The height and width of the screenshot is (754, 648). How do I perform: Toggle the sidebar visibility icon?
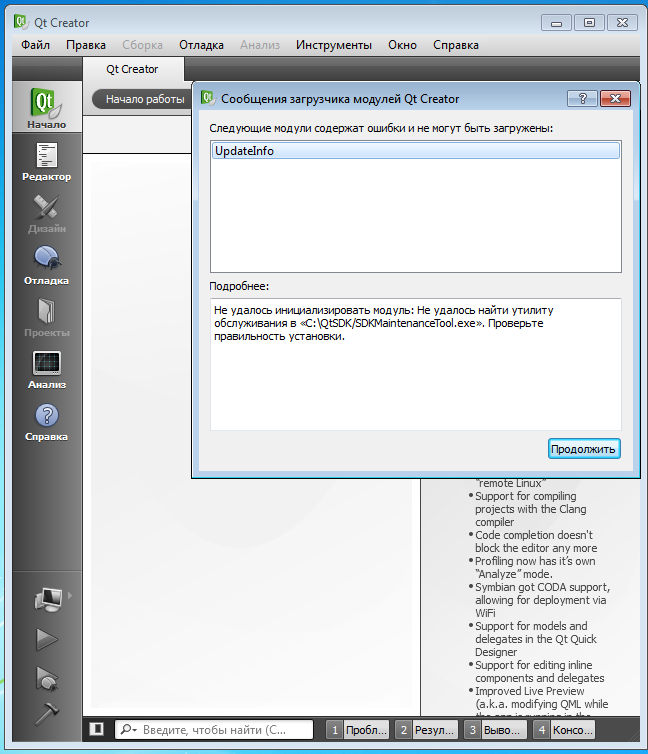[x=97, y=729]
